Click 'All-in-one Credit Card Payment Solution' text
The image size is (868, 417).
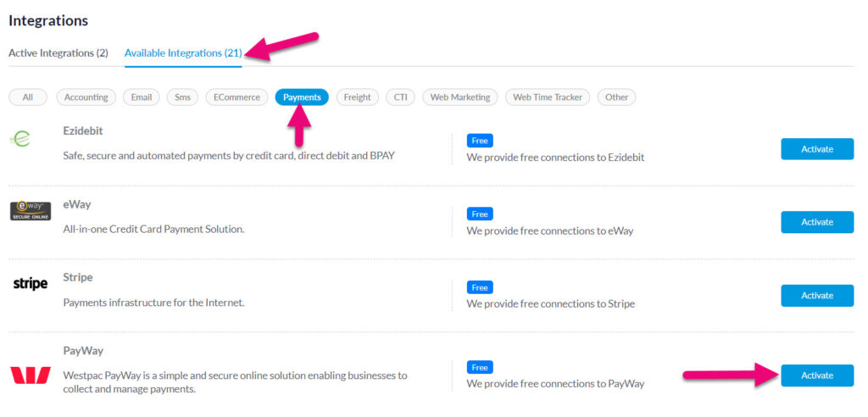154,229
